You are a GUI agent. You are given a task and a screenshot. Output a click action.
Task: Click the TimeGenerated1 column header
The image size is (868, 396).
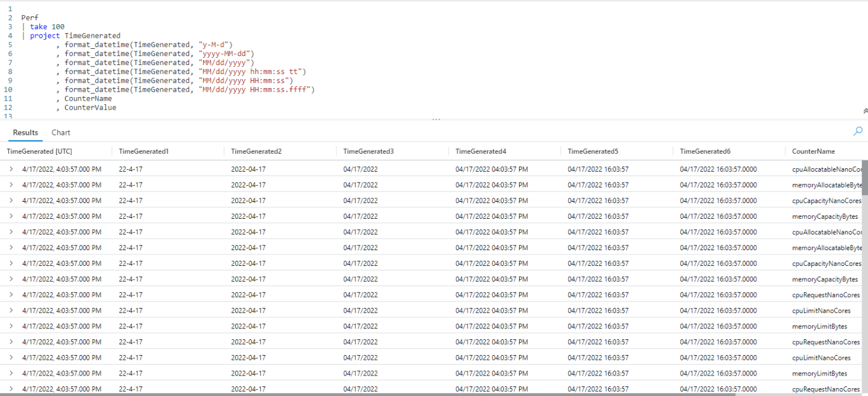143,151
